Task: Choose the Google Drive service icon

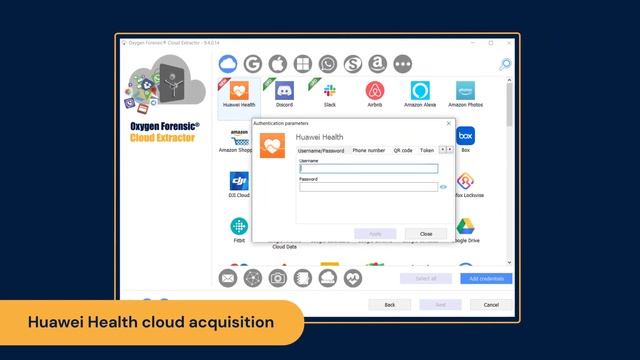Action: [465, 226]
